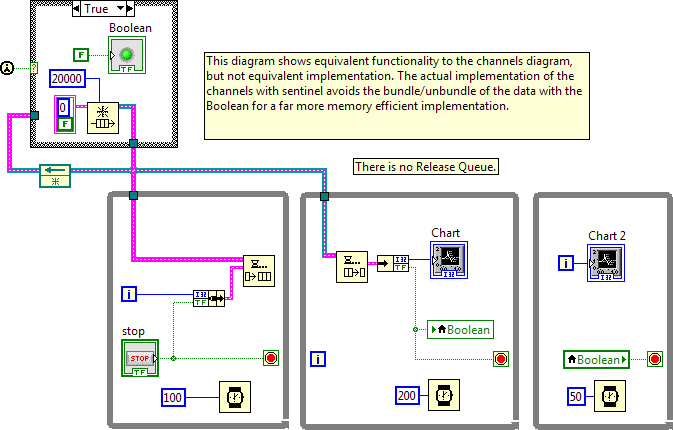Screen dimensions: 673x430
Task: Select the Wait function beside constant 200
Action: [x=444, y=395]
